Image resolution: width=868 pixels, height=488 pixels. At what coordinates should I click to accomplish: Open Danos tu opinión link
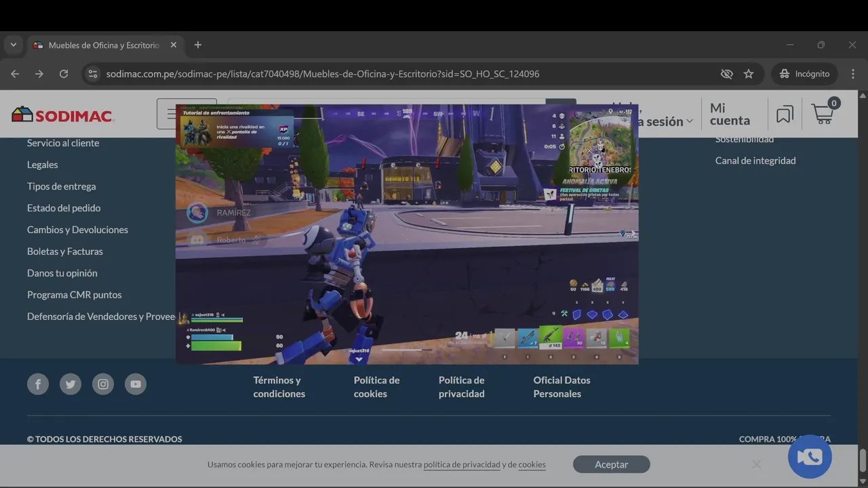pos(62,273)
